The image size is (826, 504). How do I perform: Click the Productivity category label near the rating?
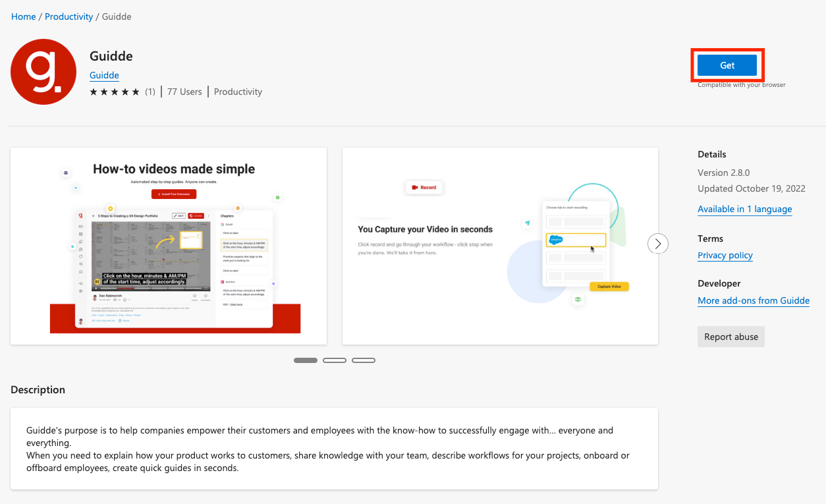[238, 92]
